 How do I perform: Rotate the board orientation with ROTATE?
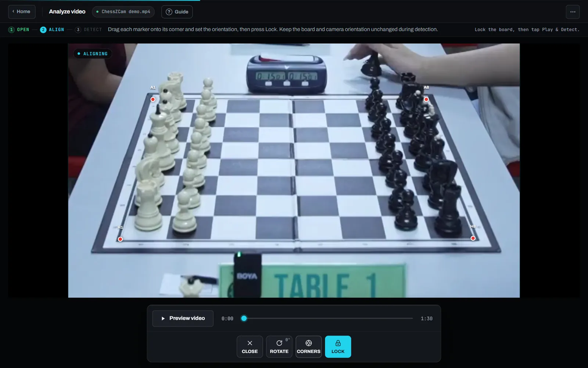(279, 347)
